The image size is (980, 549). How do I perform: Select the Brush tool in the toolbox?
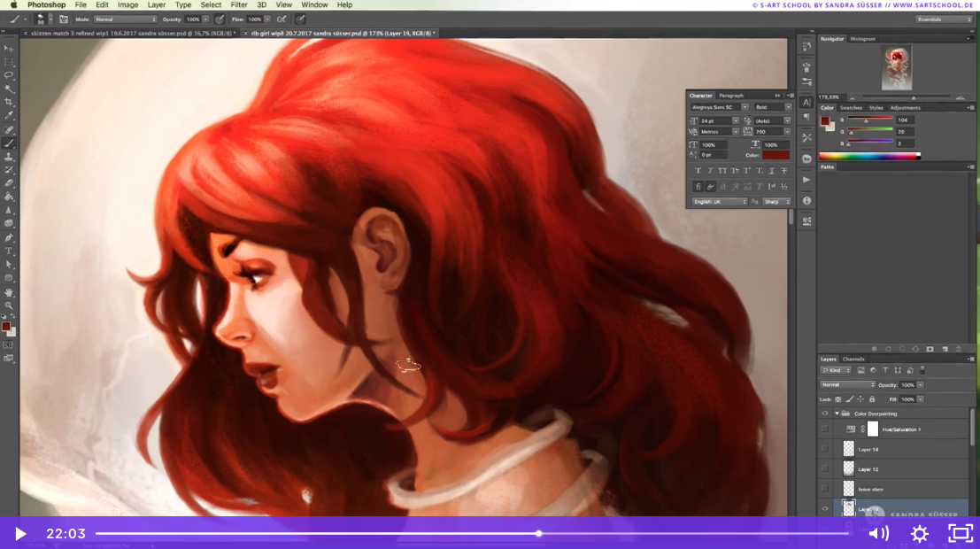9,143
